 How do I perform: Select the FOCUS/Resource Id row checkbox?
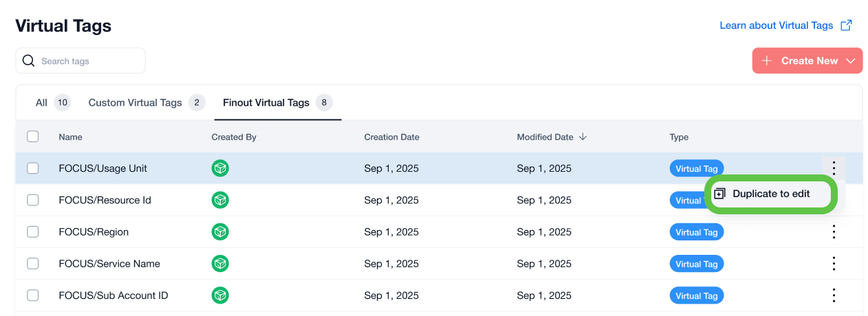pos(33,200)
